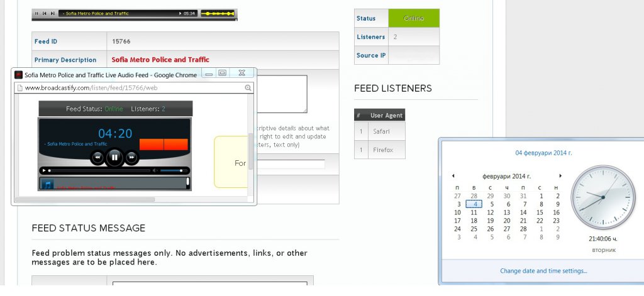
Task: Click the zoom magnifier icon in address bar
Action: point(248,87)
